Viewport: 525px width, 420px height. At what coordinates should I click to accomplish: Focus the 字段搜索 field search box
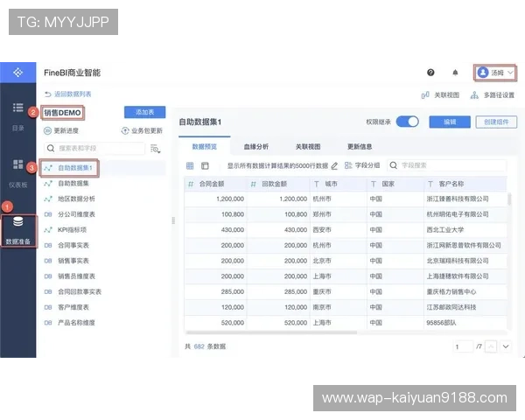[x=446, y=165]
